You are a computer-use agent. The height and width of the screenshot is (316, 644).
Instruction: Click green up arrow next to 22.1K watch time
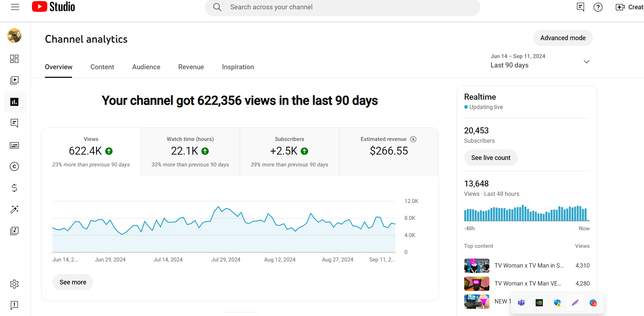point(205,151)
